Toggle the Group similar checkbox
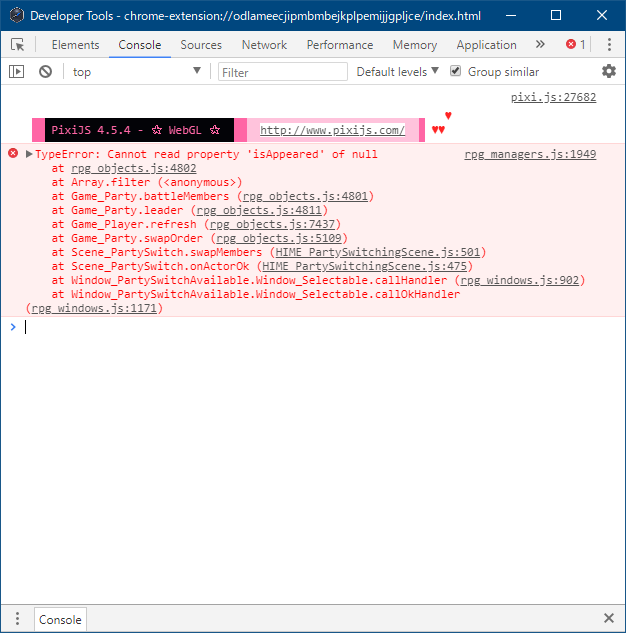626x633 pixels. tap(455, 71)
